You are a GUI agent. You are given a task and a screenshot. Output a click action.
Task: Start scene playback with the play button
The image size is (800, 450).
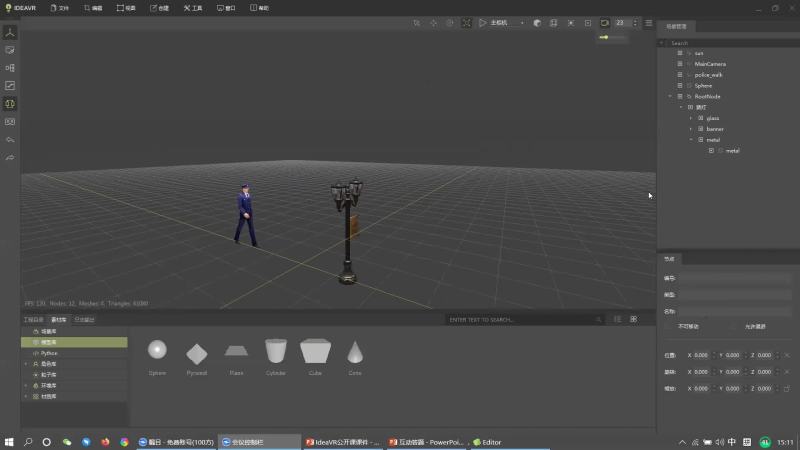click(482, 23)
